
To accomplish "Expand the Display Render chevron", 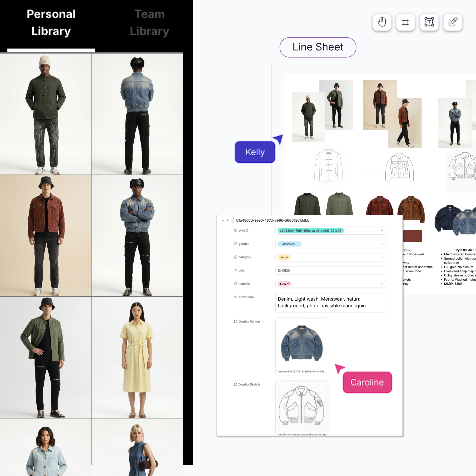I will (263, 321).
